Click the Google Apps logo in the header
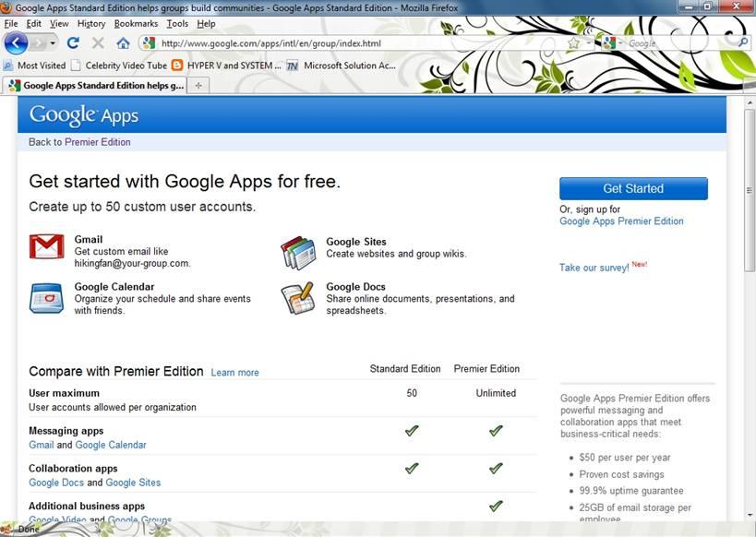 pyautogui.click(x=84, y=115)
